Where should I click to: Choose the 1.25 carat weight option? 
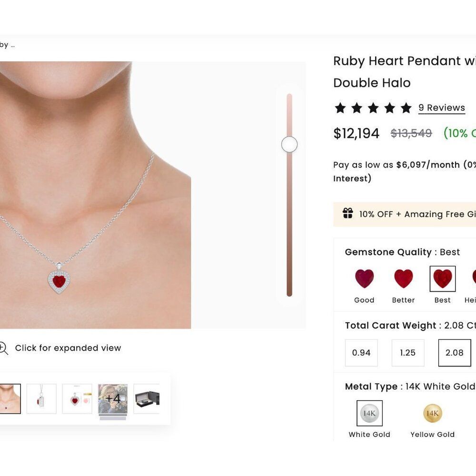(407, 353)
